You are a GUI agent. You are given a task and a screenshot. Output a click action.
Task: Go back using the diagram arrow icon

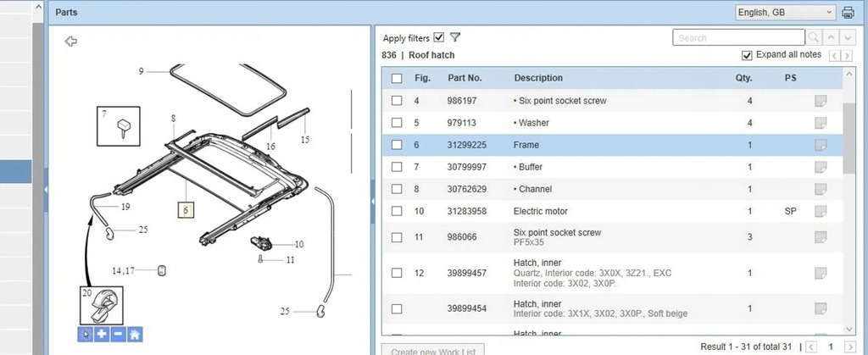click(71, 41)
